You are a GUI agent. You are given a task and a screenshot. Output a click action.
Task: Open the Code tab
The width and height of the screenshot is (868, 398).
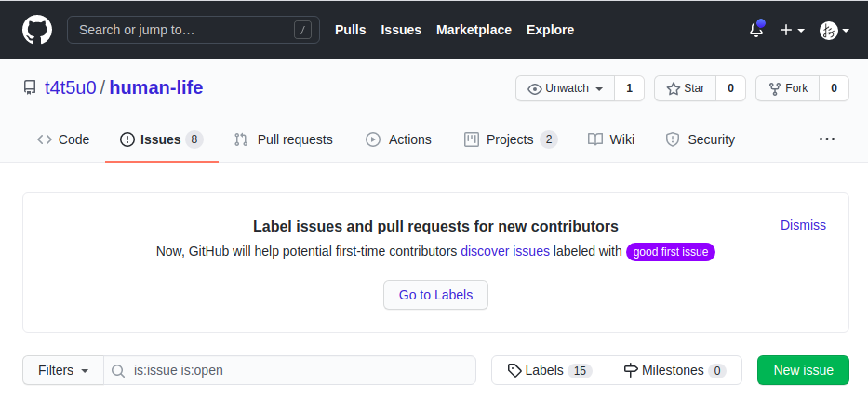click(x=63, y=139)
